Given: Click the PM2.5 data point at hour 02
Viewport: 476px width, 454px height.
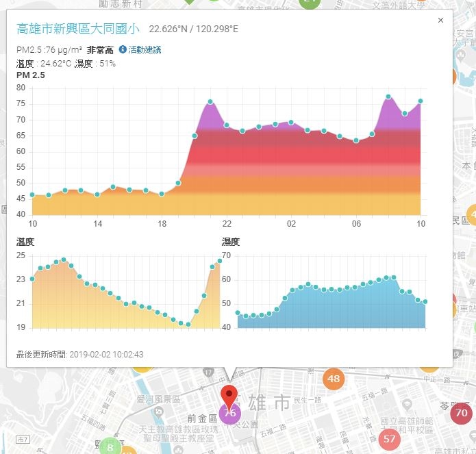Looking at the screenshot, I should pyautogui.click(x=291, y=123).
